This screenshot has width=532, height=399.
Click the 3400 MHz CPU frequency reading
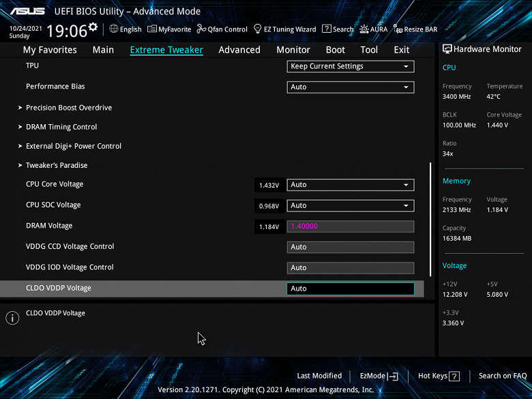point(457,97)
